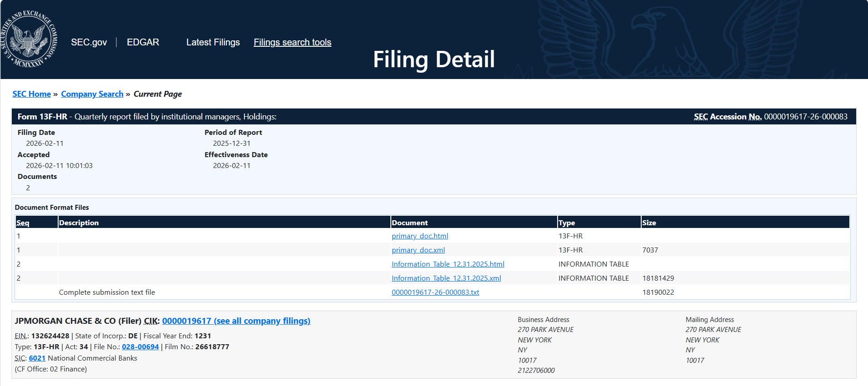
Task: Select the size value 7037
Action: coord(650,250)
